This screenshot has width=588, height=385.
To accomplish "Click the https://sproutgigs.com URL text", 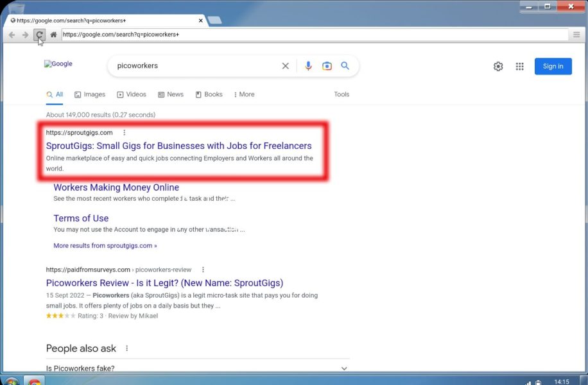I will (x=79, y=133).
